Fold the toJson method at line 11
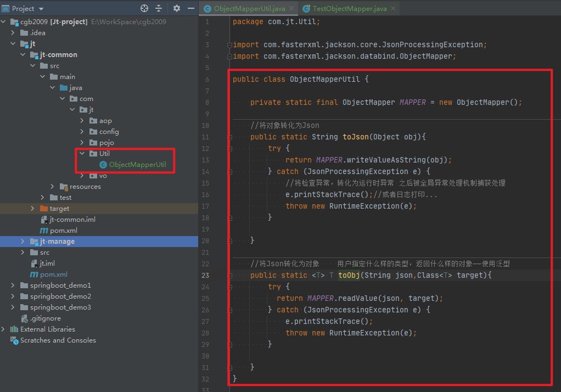The height and width of the screenshot is (392, 561). coord(230,137)
